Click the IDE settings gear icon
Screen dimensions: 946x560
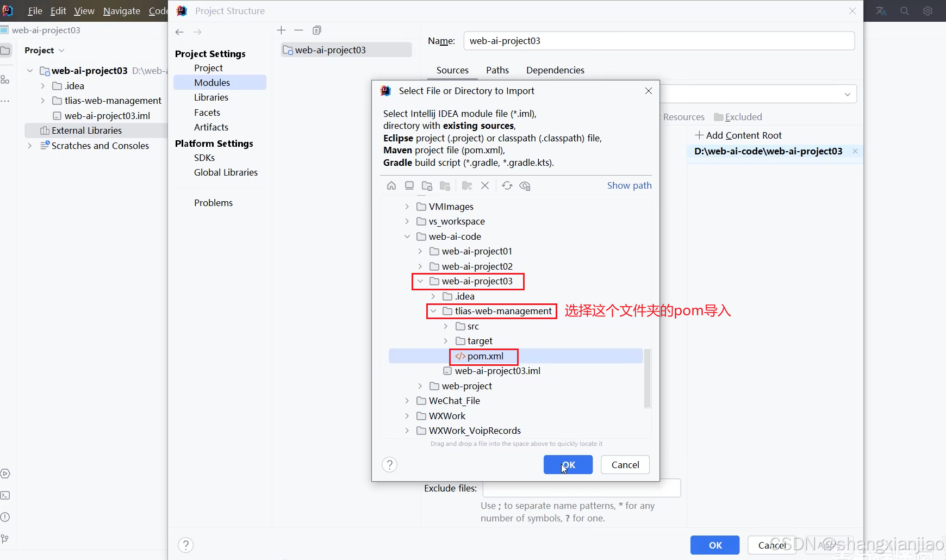tap(928, 11)
